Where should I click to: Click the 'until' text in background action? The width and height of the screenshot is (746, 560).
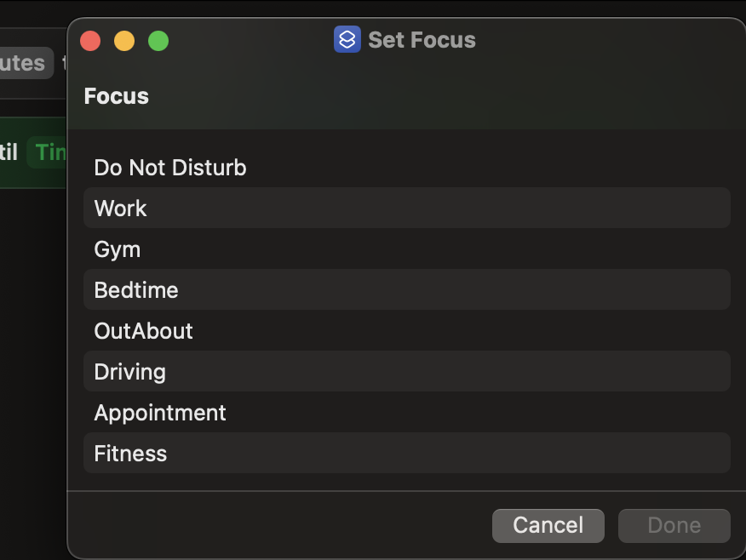click(x=9, y=153)
